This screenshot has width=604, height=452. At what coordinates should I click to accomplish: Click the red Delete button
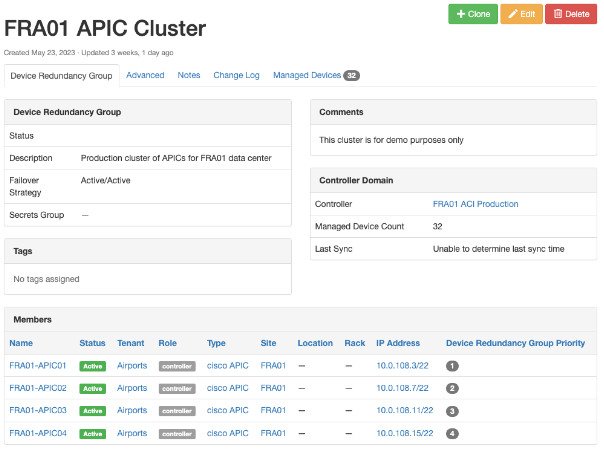570,14
